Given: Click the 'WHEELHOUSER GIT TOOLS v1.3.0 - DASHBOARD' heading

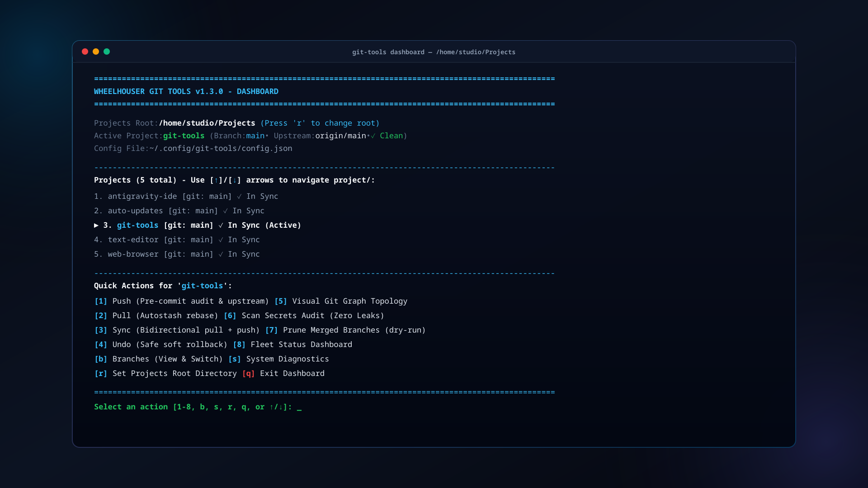Looking at the screenshot, I should 186,91.
